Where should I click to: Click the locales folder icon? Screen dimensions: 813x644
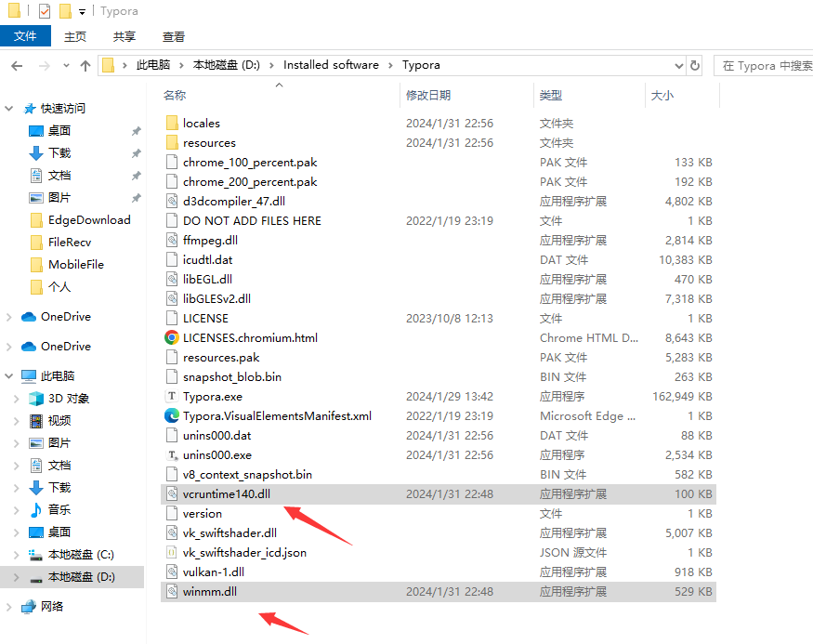(x=172, y=124)
